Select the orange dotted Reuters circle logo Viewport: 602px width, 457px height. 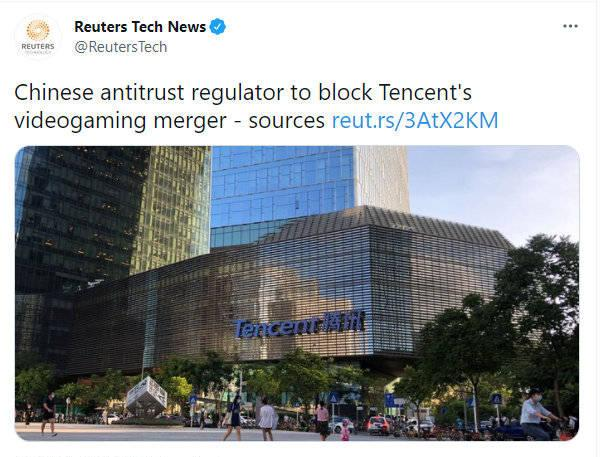[38, 31]
